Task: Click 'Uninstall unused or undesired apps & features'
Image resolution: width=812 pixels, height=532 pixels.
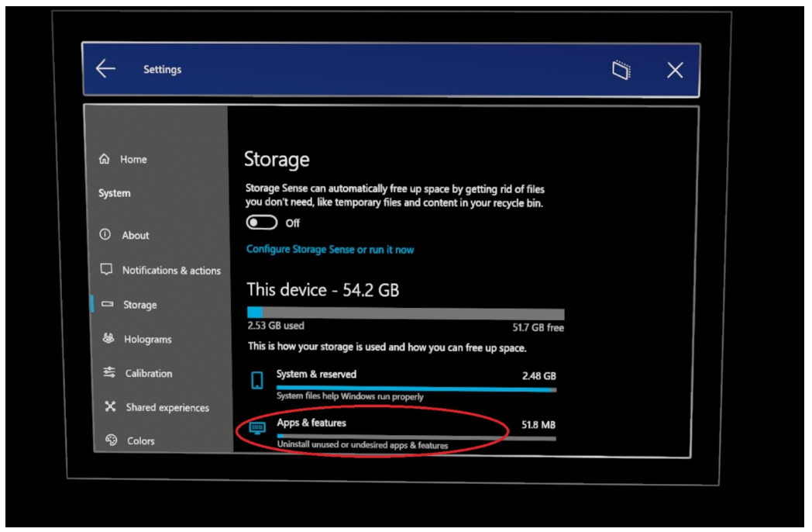Action: (363, 444)
